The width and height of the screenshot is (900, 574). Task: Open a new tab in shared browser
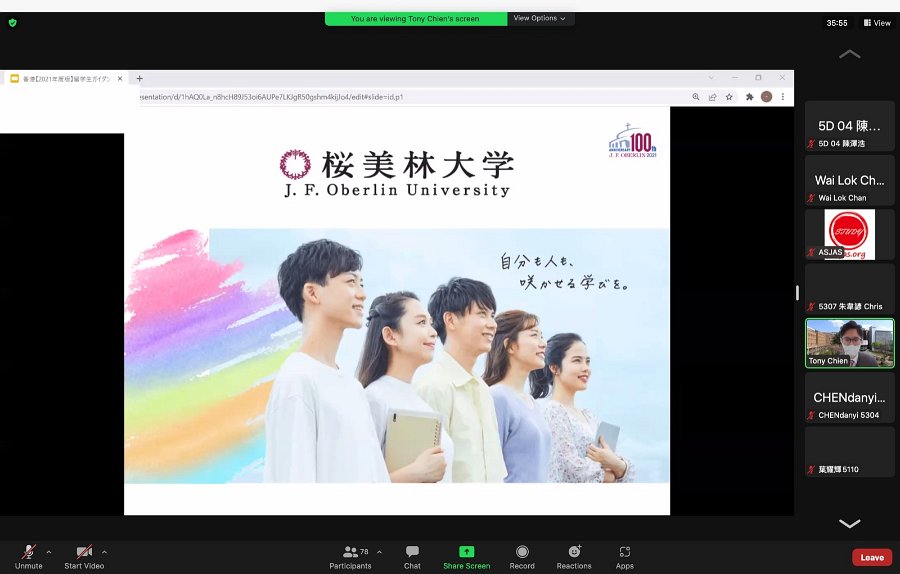(x=139, y=79)
